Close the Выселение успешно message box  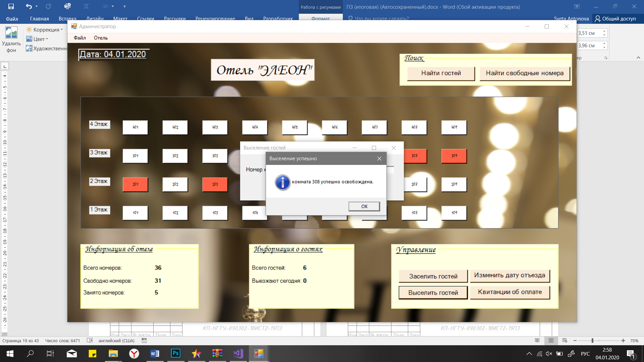click(x=379, y=159)
